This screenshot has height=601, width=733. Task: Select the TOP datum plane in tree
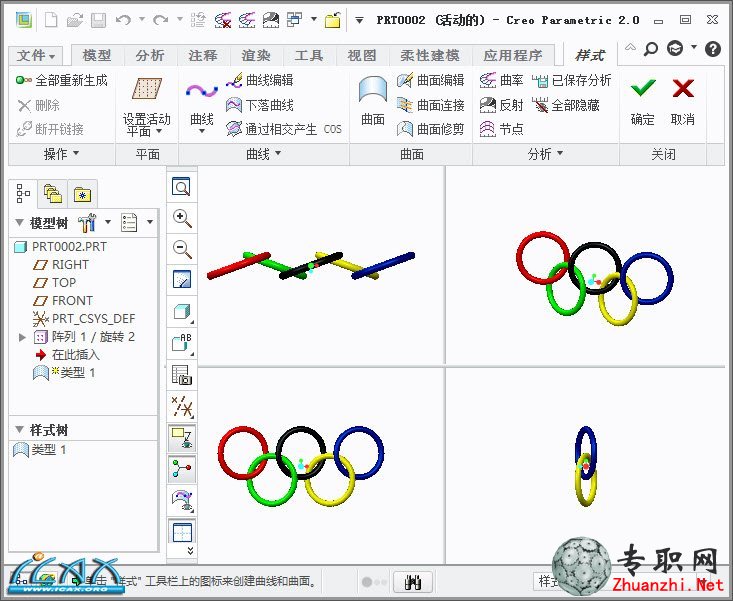54,282
